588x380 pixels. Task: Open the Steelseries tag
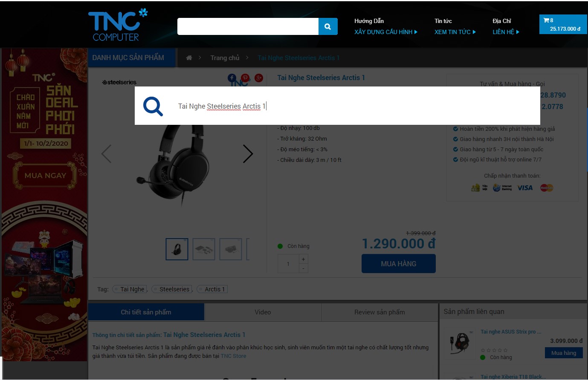171,289
